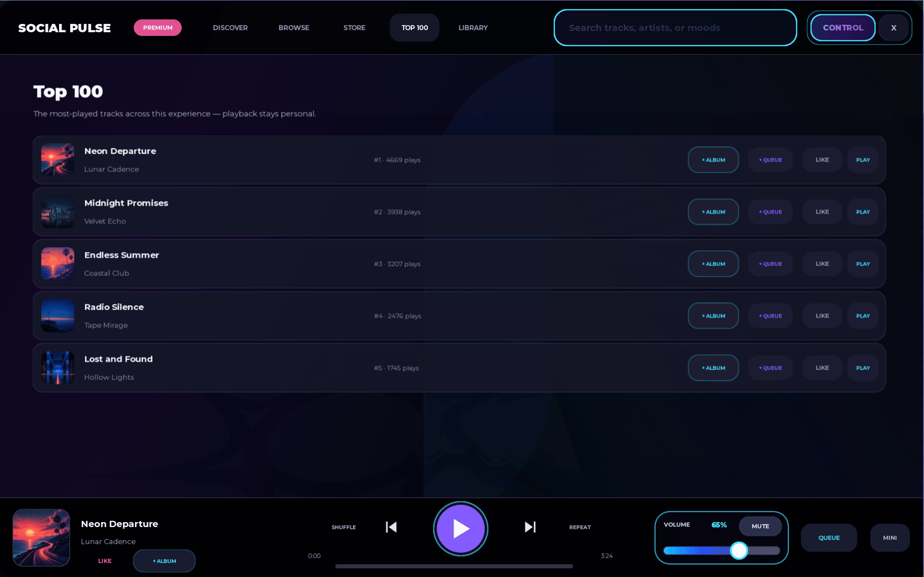This screenshot has height=577, width=924.
Task: Click Midnight Promises cover thumbnail
Action: [58, 211]
